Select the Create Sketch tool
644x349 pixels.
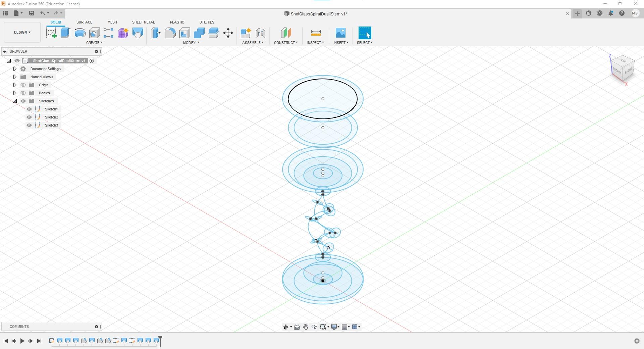(51, 33)
